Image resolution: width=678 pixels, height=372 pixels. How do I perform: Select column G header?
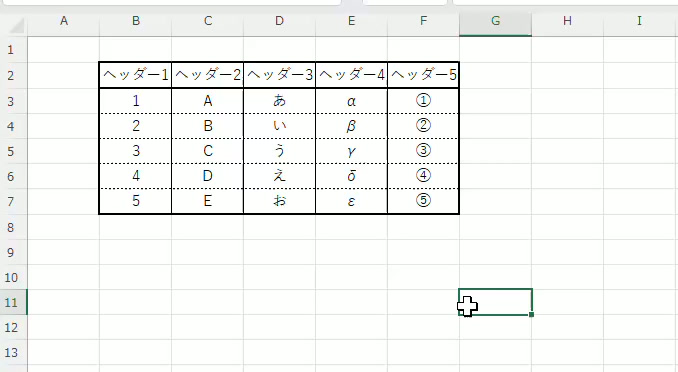(x=496, y=21)
